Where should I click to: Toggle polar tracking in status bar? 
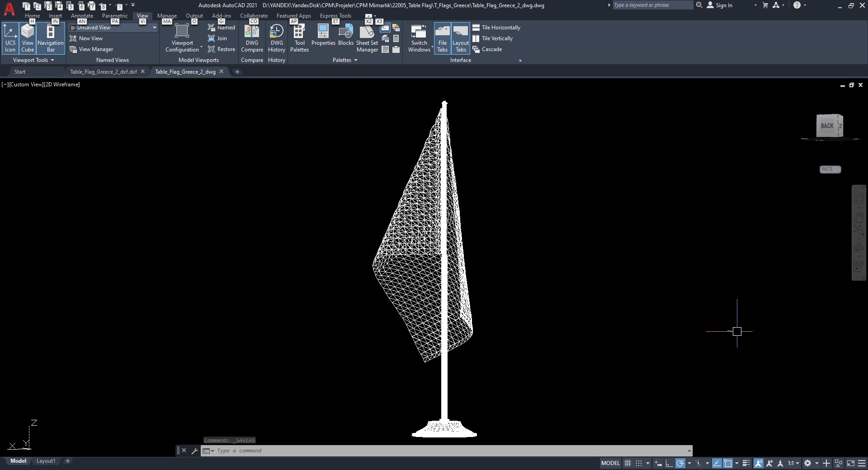coord(680,463)
